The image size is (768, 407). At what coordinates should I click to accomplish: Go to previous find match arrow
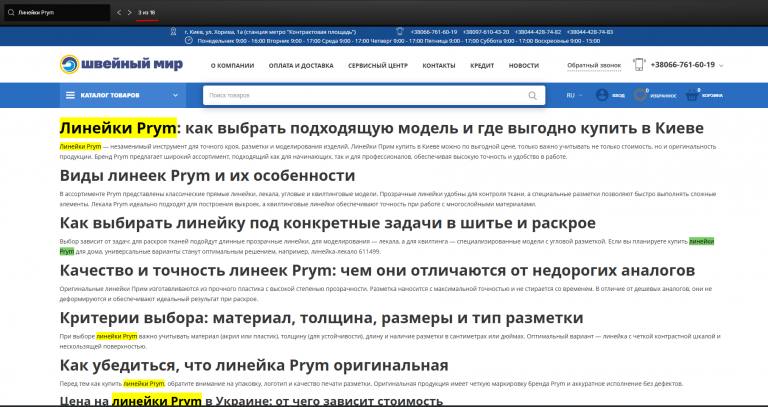coord(119,12)
